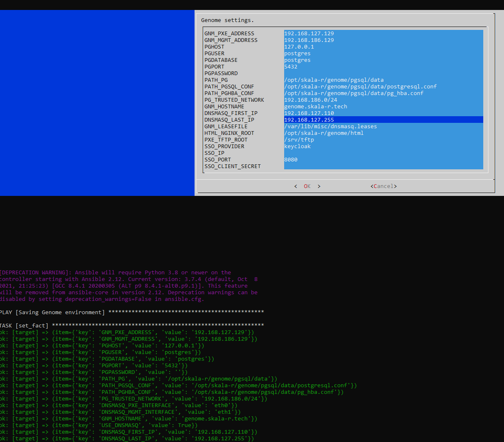
Task: Focus the empty SSO_CLIENT_SECRET field
Action: click(x=383, y=166)
